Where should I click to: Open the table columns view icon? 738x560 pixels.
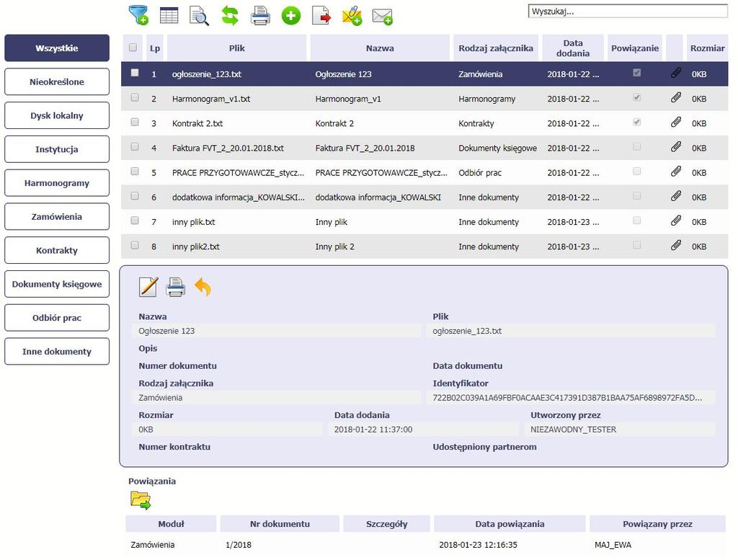[x=169, y=16]
